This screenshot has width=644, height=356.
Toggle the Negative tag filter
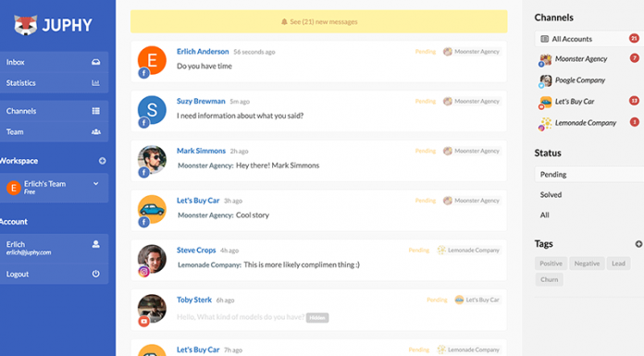tap(587, 264)
